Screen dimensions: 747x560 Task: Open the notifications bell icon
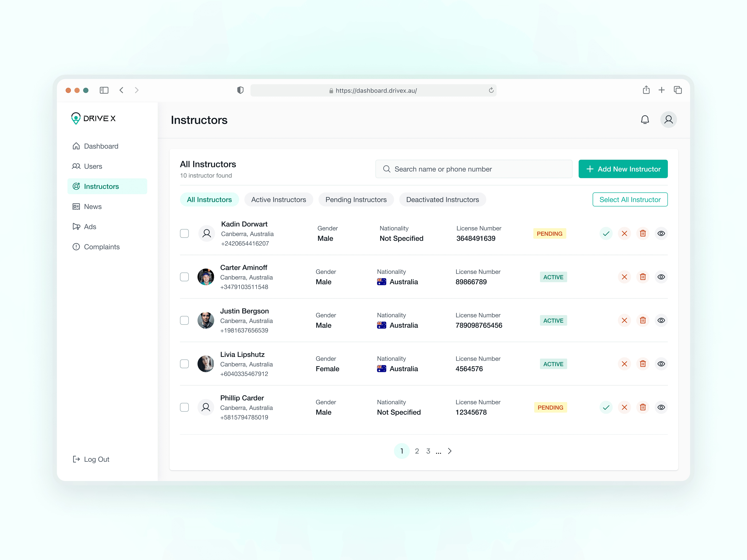coord(645,120)
